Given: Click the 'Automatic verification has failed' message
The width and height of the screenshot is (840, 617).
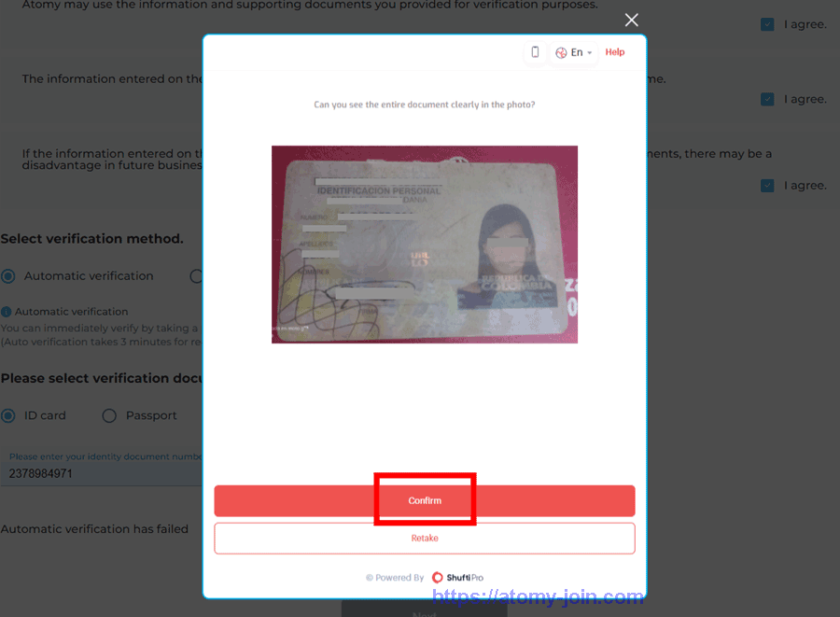Looking at the screenshot, I should 94,529.
